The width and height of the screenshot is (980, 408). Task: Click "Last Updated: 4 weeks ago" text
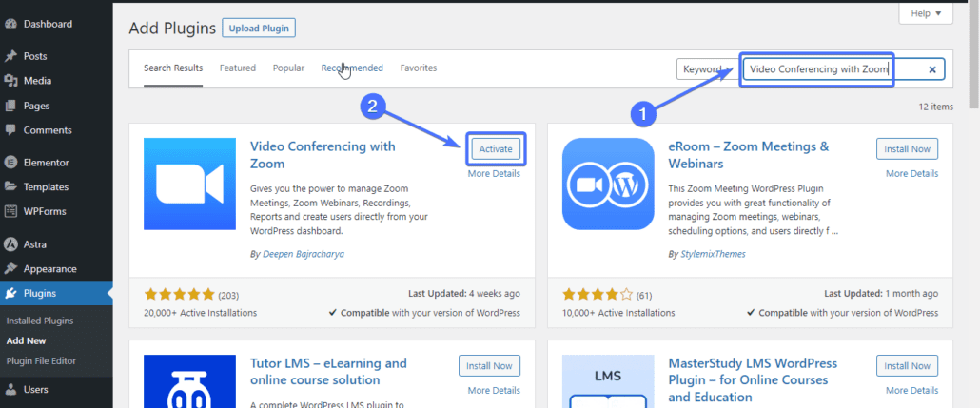(463, 293)
